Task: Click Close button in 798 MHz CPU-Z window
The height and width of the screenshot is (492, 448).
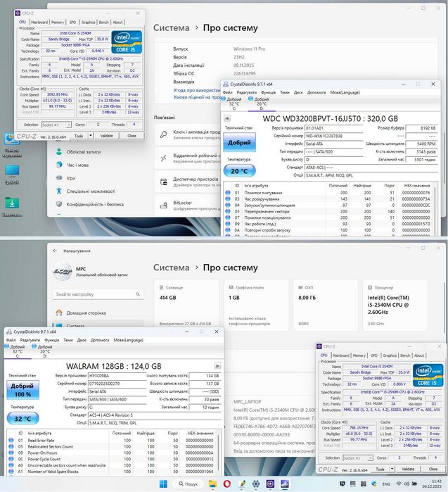Action: pyautogui.click(x=433, y=469)
